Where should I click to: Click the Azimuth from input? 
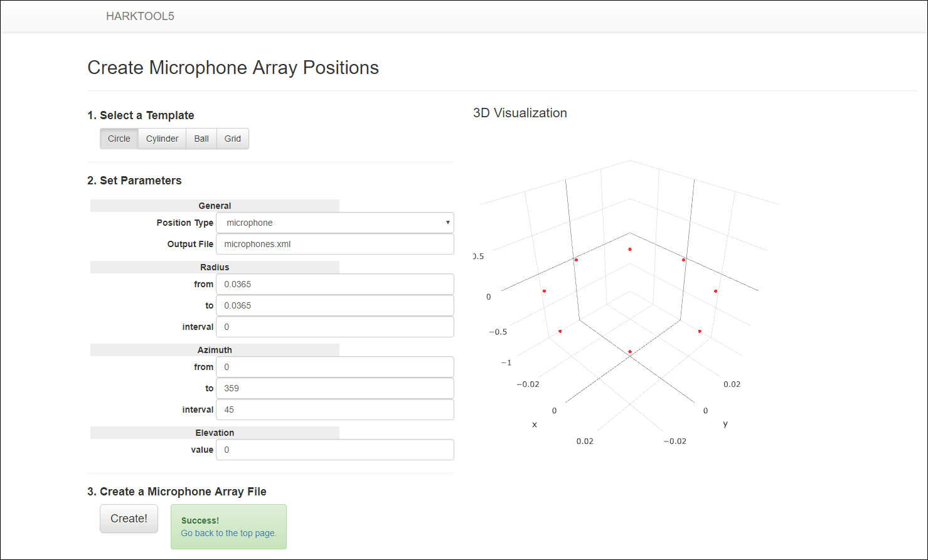[334, 367]
